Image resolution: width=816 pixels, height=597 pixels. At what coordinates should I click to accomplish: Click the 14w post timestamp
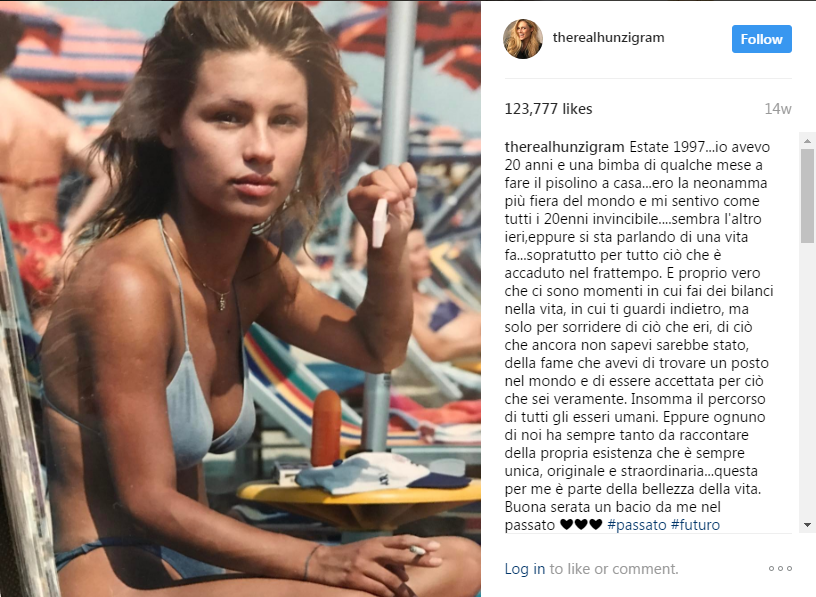point(778,109)
